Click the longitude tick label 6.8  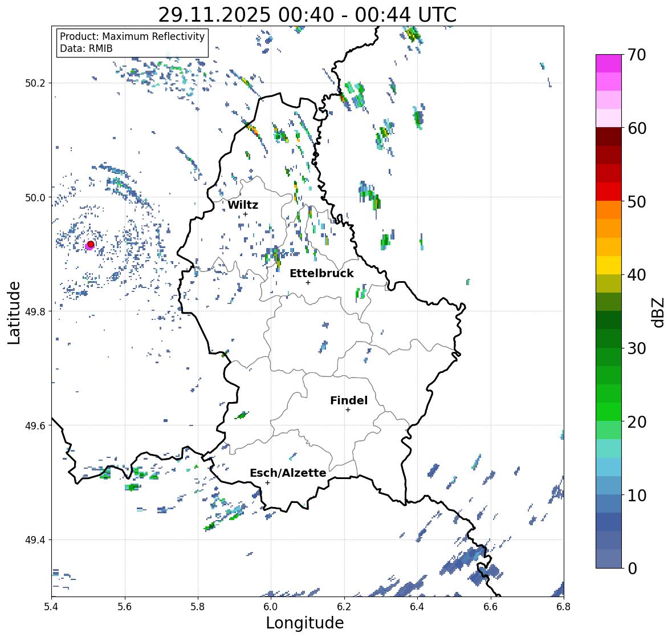[564, 606]
